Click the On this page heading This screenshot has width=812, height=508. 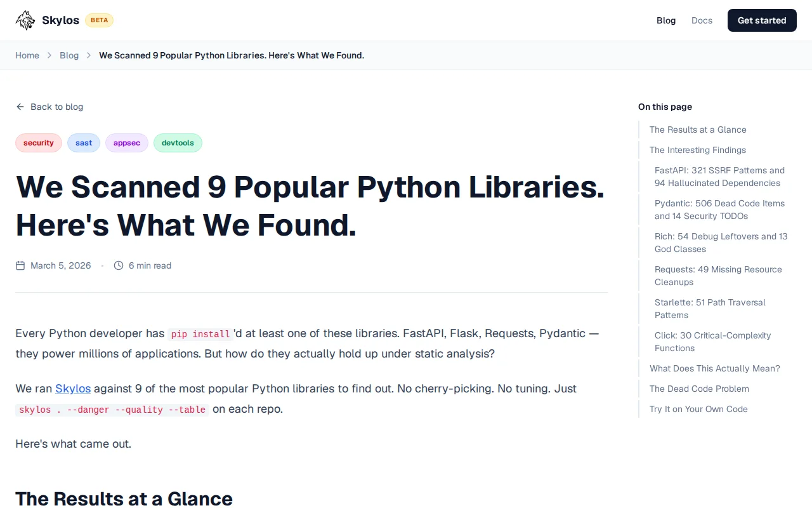coord(665,107)
